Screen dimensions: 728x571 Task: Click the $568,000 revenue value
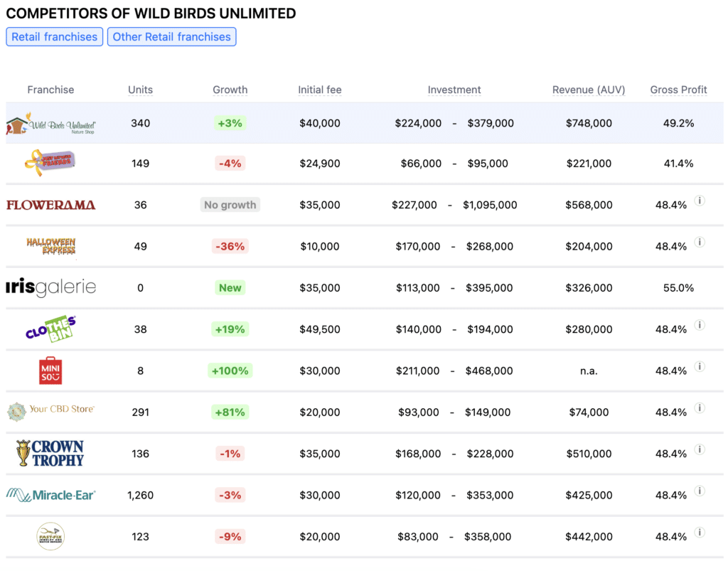click(589, 205)
